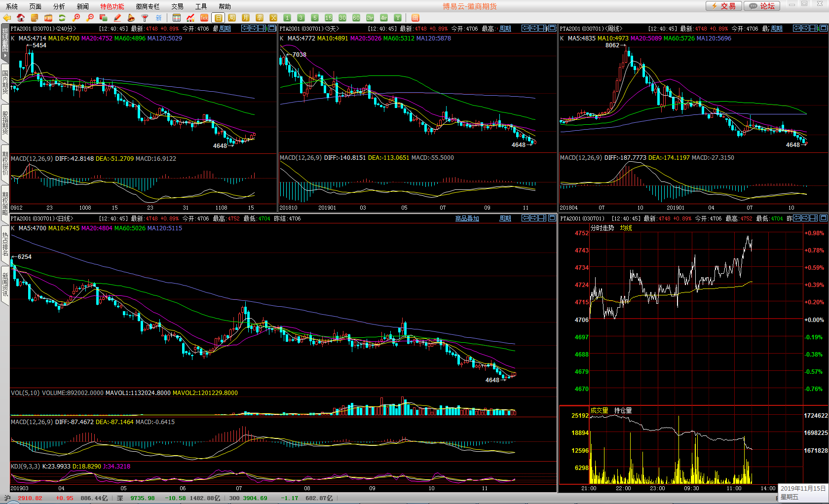Click the line chart trend icon
The height and width of the screenshot is (504, 829).
190,18
